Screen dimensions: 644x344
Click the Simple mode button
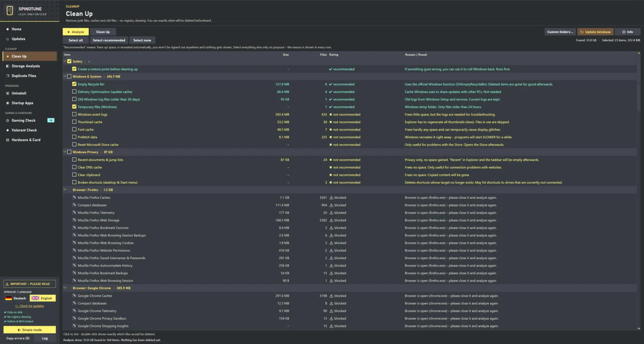point(30,330)
